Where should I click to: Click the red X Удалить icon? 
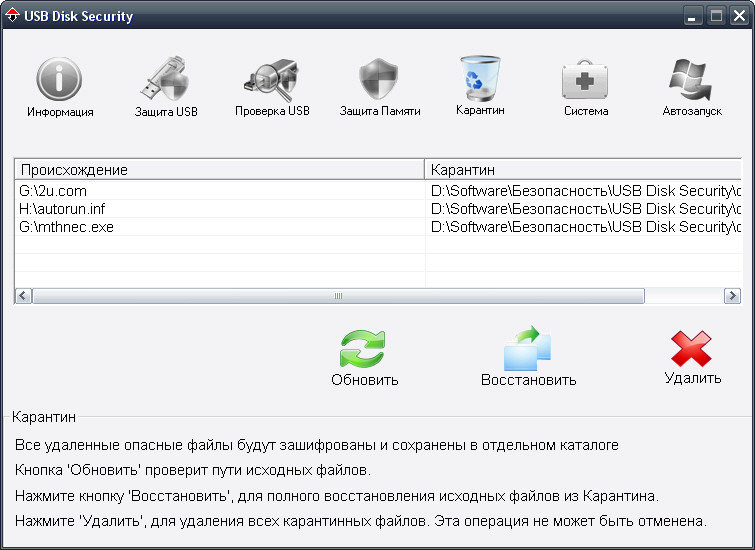pos(691,349)
